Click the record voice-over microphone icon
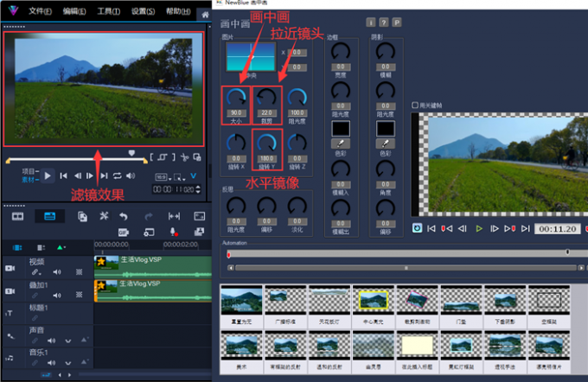This screenshot has height=382, width=588. [x=174, y=232]
